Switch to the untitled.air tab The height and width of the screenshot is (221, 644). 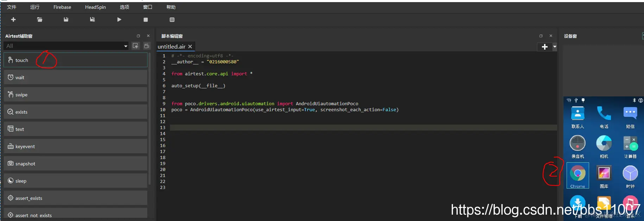(171, 46)
